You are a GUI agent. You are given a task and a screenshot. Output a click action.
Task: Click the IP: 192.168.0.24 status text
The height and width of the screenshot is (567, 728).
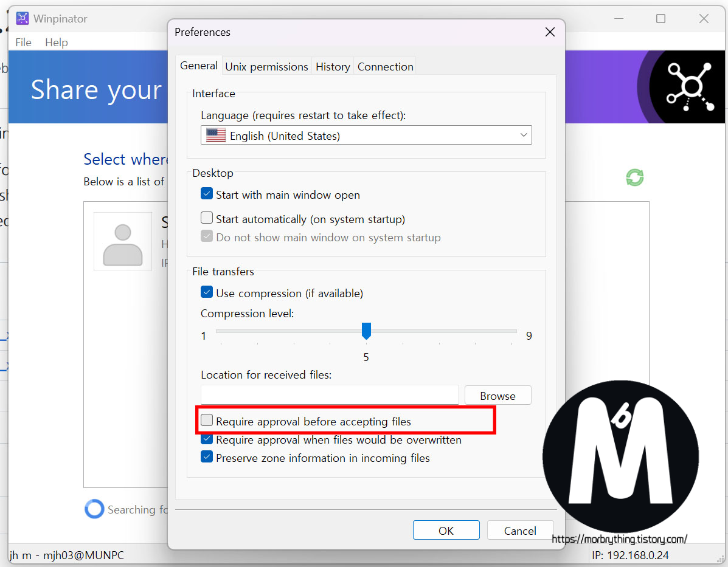tap(630, 555)
